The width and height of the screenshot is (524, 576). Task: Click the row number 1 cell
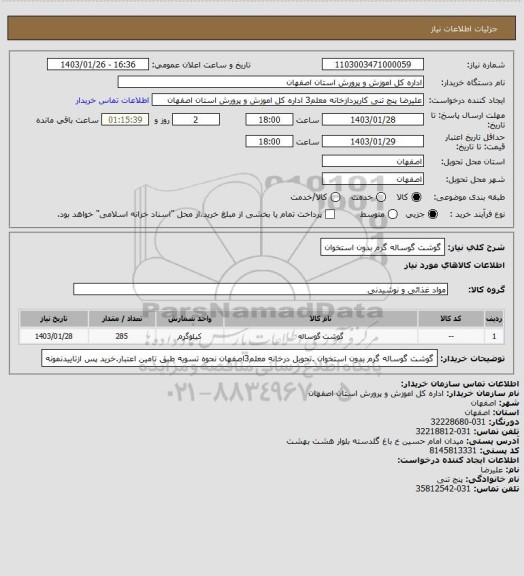[x=494, y=336]
